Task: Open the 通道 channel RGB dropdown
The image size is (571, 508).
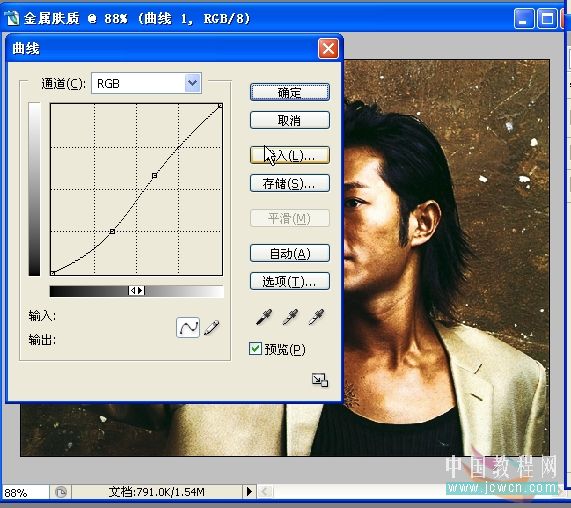Action: click(146, 83)
